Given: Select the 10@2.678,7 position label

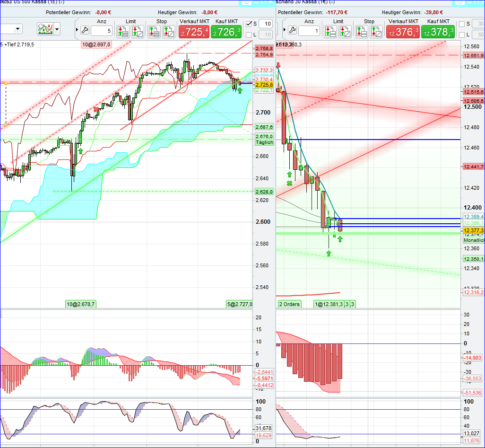Looking at the screenshot, I should point(81,304).
